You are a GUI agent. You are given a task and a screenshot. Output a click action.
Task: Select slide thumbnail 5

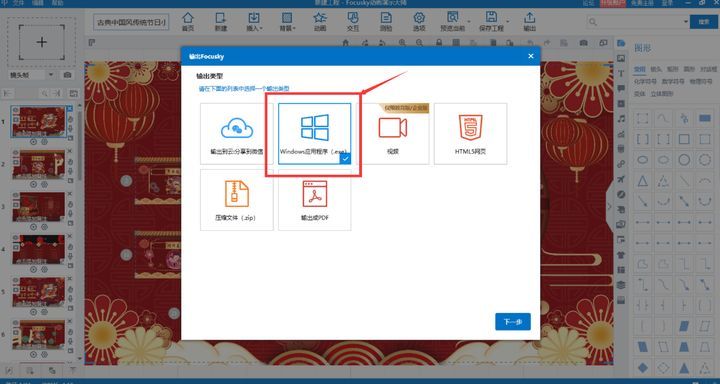(x=39, y=292)
